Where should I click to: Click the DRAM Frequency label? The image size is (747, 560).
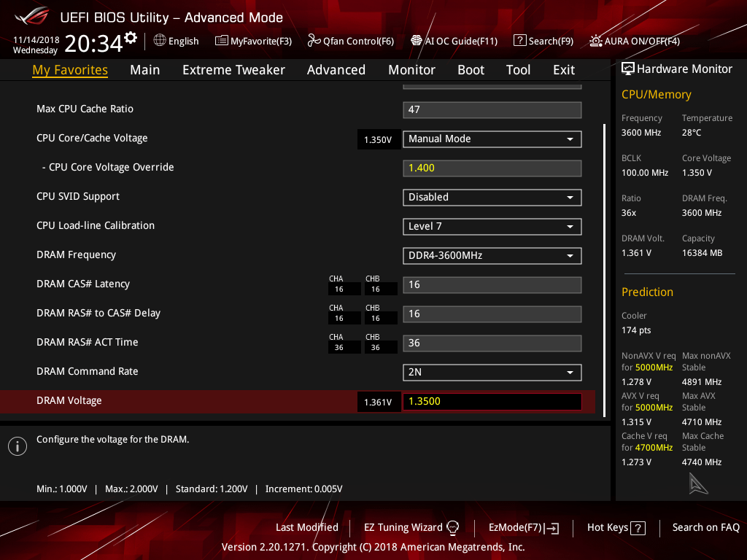coord(76,254)
